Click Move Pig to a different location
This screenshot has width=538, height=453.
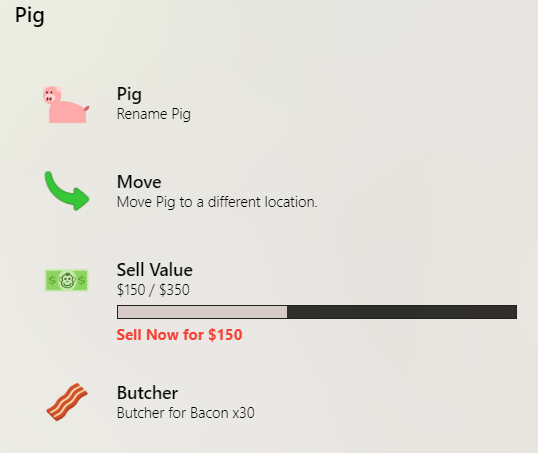point(217,202)
